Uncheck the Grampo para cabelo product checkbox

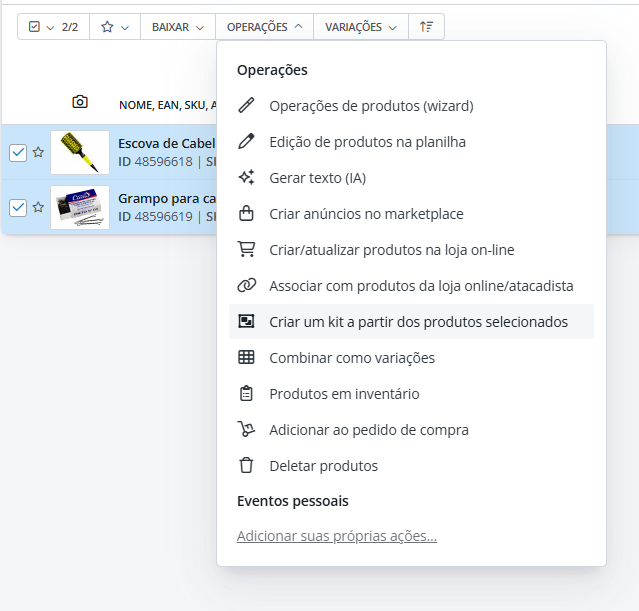(x=18, y=207)
